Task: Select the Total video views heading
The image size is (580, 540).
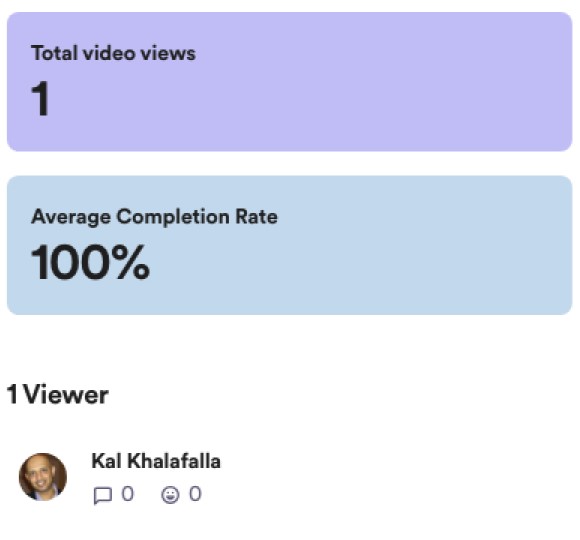Action: pos(113,53)
